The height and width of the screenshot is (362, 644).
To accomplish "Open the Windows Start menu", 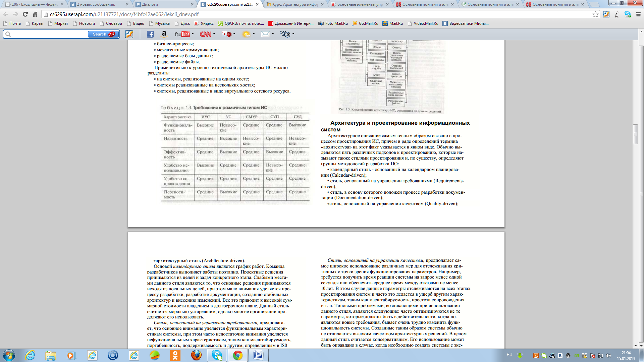I will coord(9,355).
